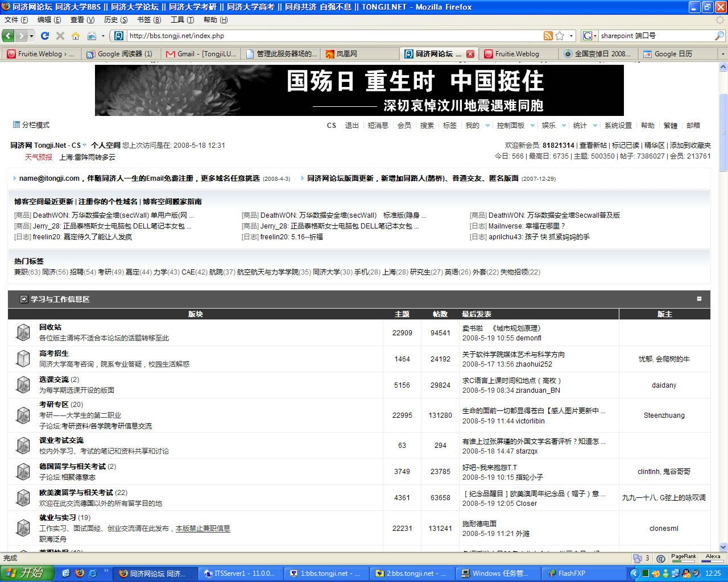The height and width of the screenshot is (582, 728).
Task: Open the search engine selector dropdown
Action: tap(590, 36)
